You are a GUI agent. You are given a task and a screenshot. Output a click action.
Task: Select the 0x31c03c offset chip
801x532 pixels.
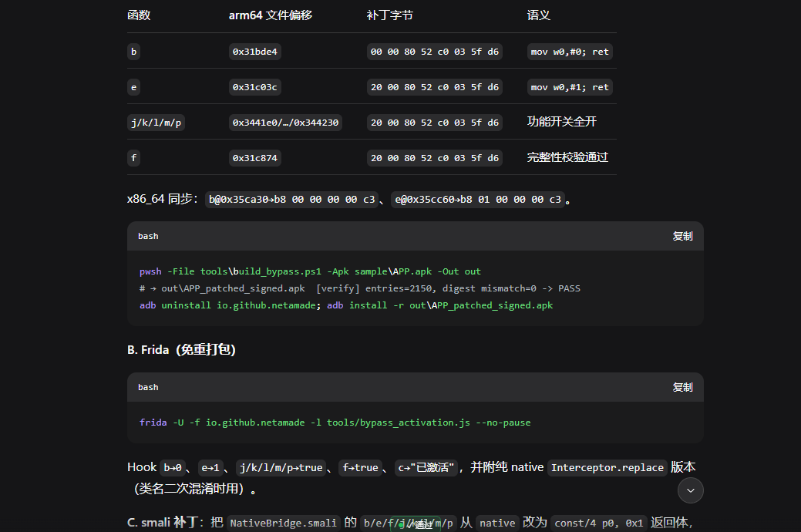[x=255, y=87]
